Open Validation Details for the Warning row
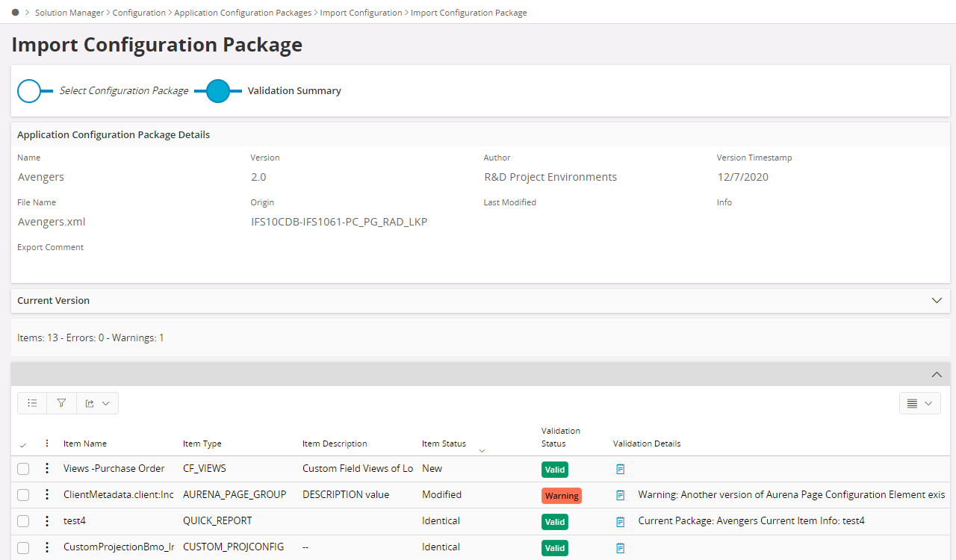 [620, 495]
